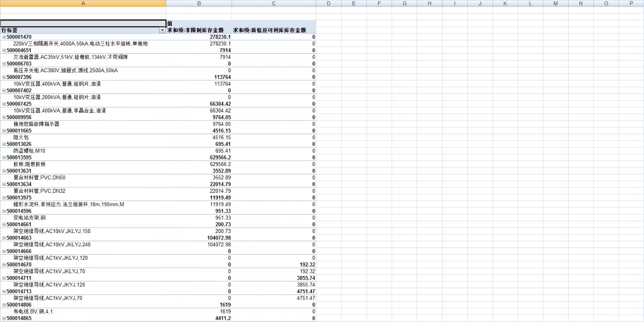This screenshot has width=644, height=322.
Task: Select column C header
Action: click(x=274, y=3)
